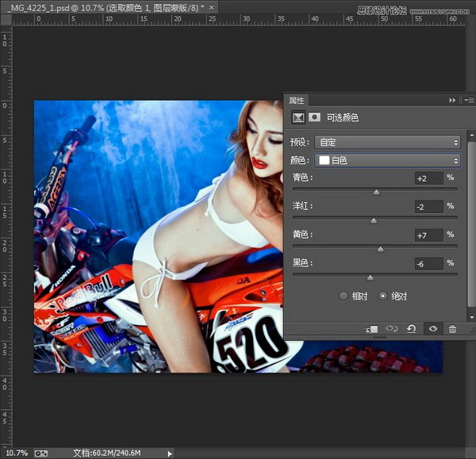This screenshot has width=476, height=459.
Task: Expand the status bar info arrow menu
Action: (170, 453)
